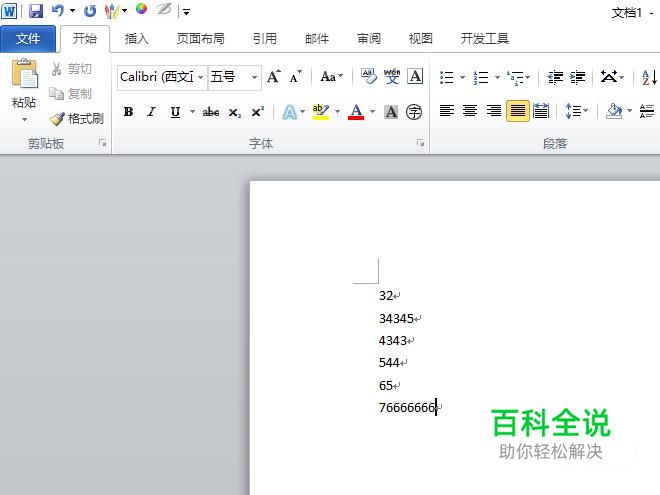The width and height of the screenshot is (660, 495).
Task: Open the Font (字体) dialog launcher
Action: [420, 143]
